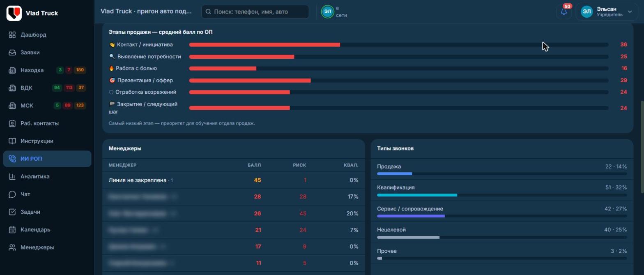644x275 pixels.
Task: Click the 'Сервис / сопровождение' call type label
Action: click(410, 209)
